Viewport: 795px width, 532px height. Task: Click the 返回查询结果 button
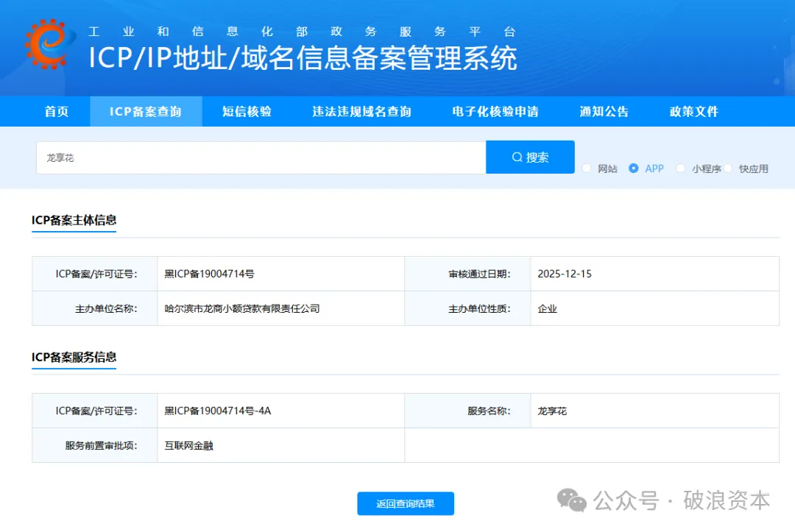pos(406,503)
